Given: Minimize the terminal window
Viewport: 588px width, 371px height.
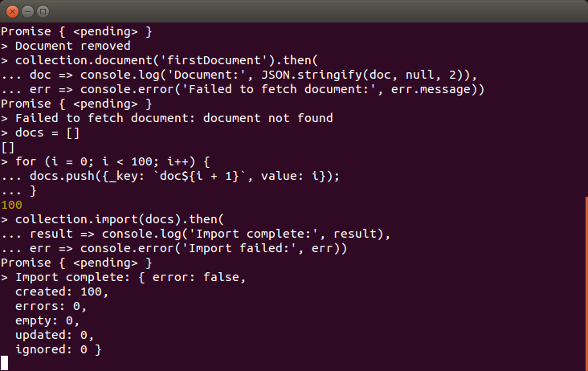Looking at the screenshot, I should (x=28, y=12).
